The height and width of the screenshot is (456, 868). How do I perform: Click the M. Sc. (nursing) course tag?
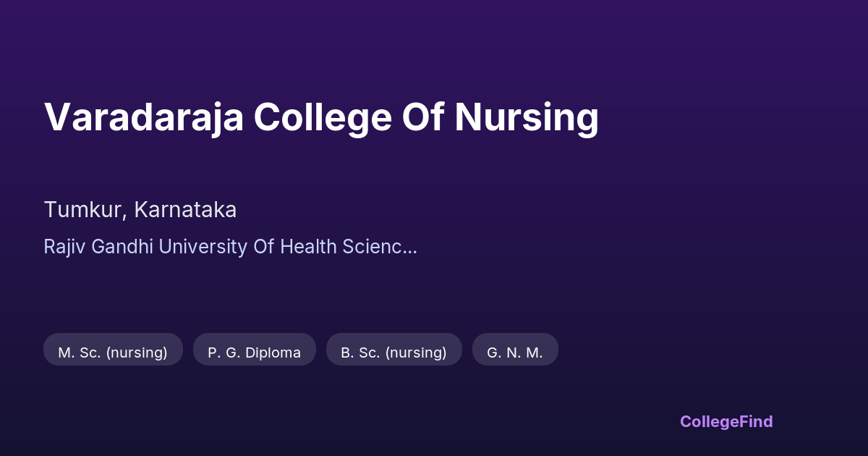[x=113, y=352]
